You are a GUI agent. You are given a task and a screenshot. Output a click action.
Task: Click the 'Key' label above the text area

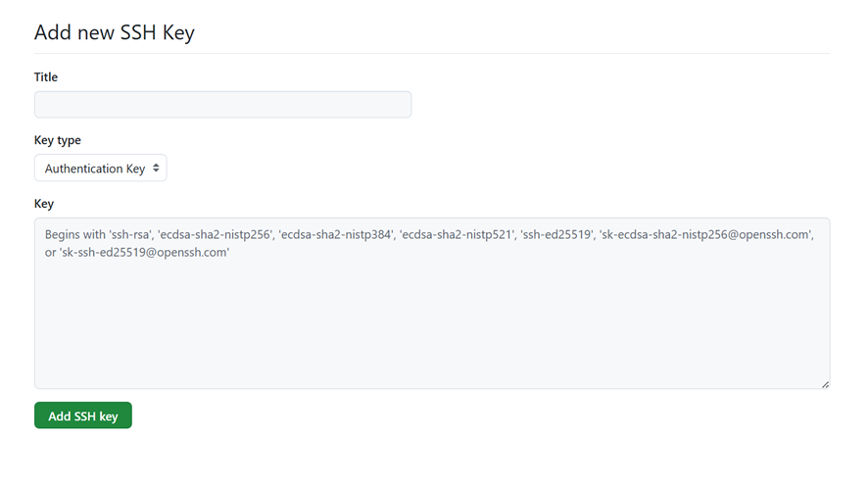pos(44,204)
